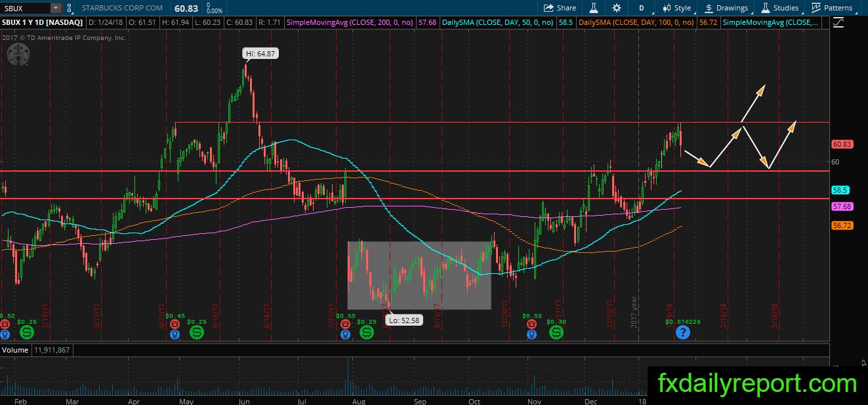The image size is (868, 405).
Task: Click the cyan 58.5 price axis bubble
Action: pyautogui.click(x=841, y=190)
